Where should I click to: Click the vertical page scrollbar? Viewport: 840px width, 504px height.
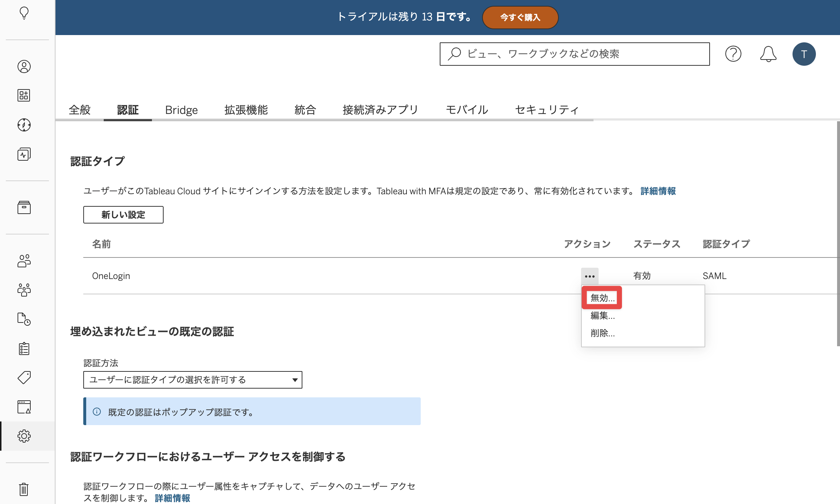pos(838,234)
